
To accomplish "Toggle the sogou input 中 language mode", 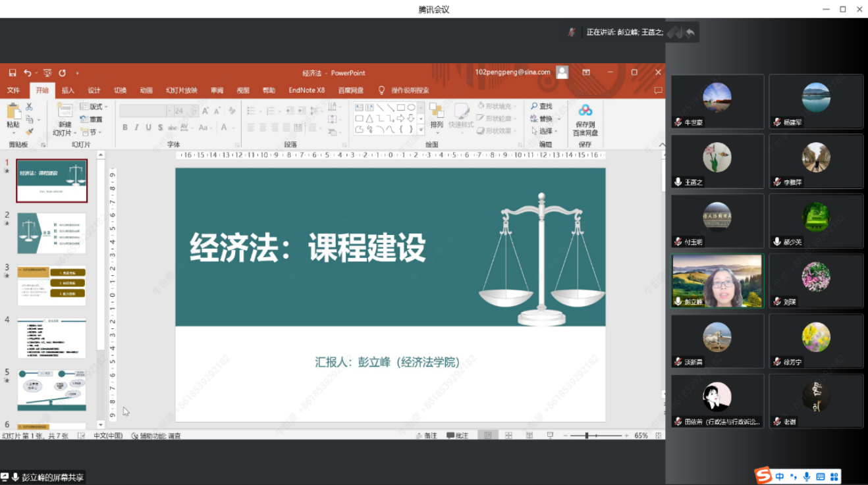I will (780, 476).
